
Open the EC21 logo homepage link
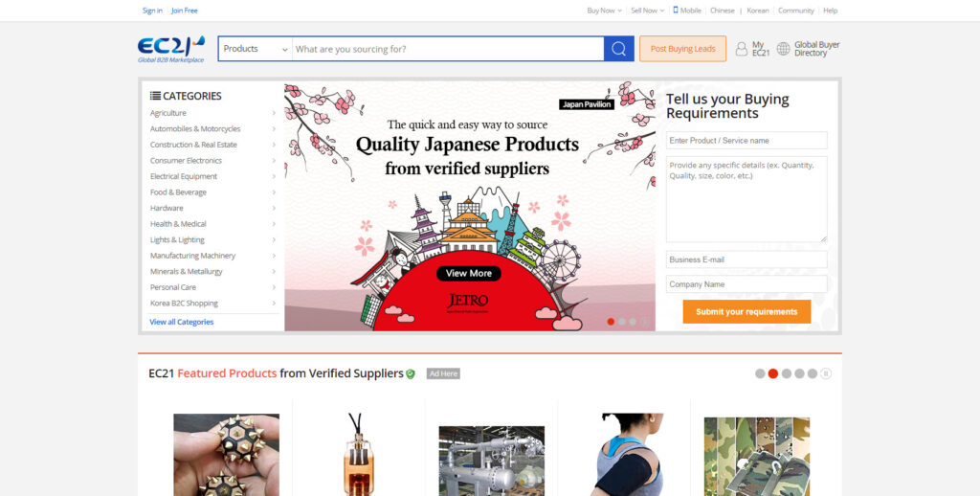171,50
